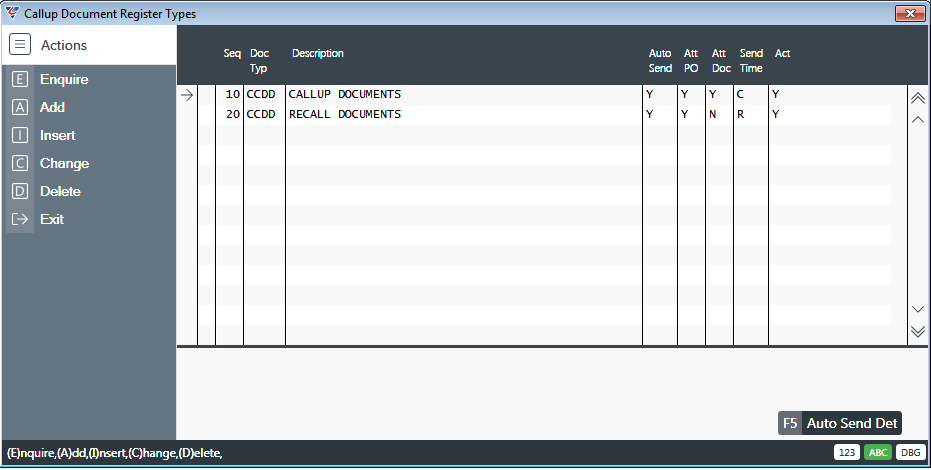The image size is (931, 470).
Task: Click Att PO value Y in RECALL row
Action: click(x=685, y=114)
